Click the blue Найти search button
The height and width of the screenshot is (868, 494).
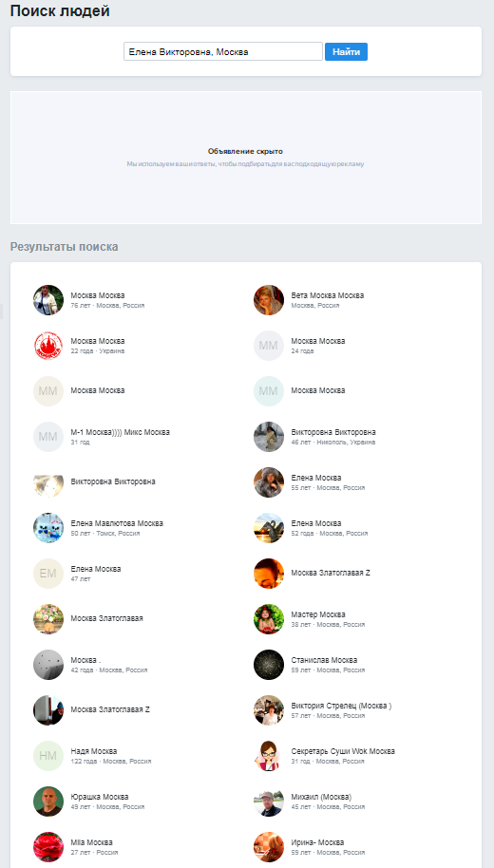coord(346,52)
